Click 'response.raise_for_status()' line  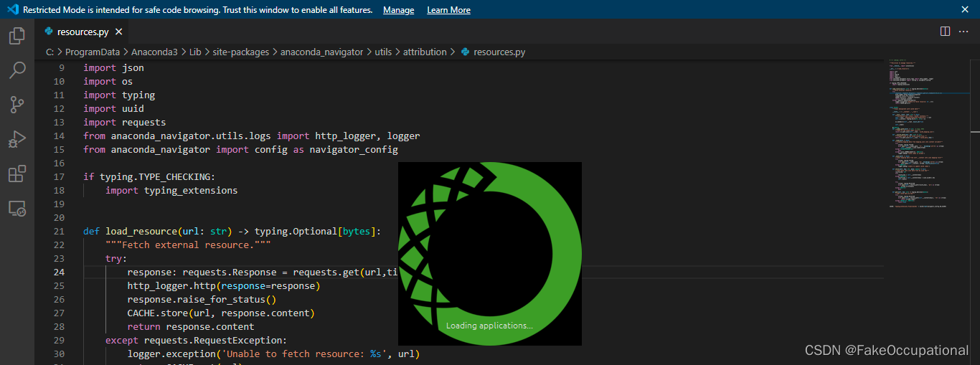(202, 300)
